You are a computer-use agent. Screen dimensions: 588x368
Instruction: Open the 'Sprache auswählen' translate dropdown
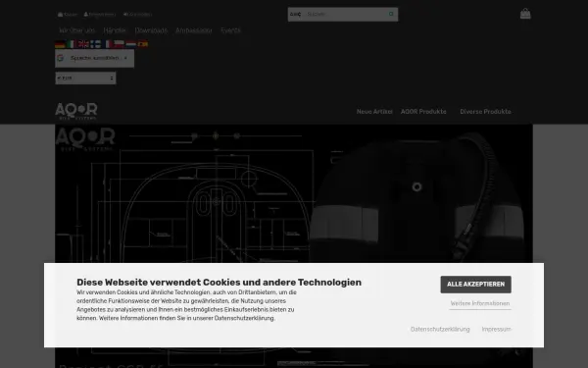(x=94, y=58)
